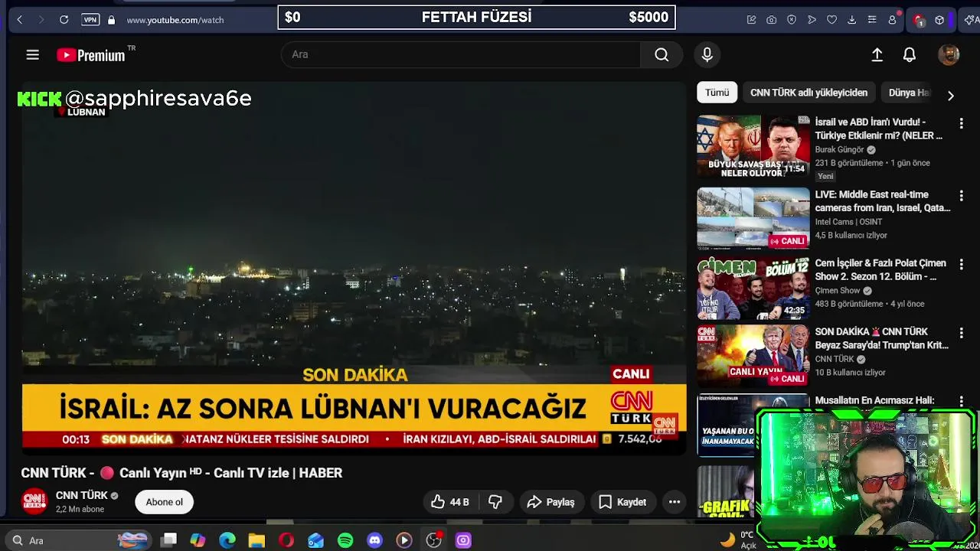
Task: Open the ad blocker shield icon
Action: [x=792, y=20]
